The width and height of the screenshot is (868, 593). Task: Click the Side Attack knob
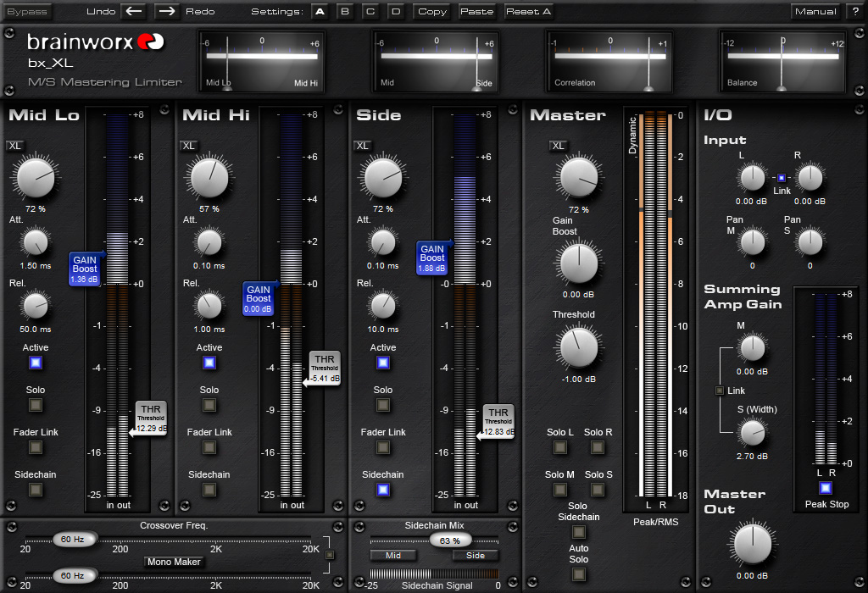coord(383,242)
